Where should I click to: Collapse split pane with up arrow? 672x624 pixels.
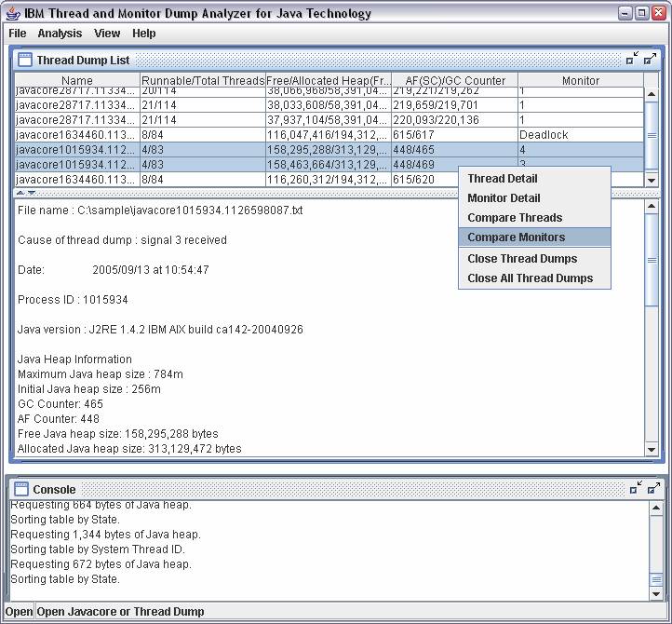click(x=20, y=193)
